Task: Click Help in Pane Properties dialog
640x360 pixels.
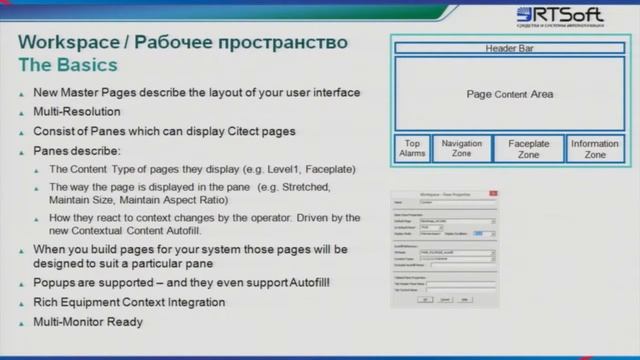Action: [x=464, y=300]
